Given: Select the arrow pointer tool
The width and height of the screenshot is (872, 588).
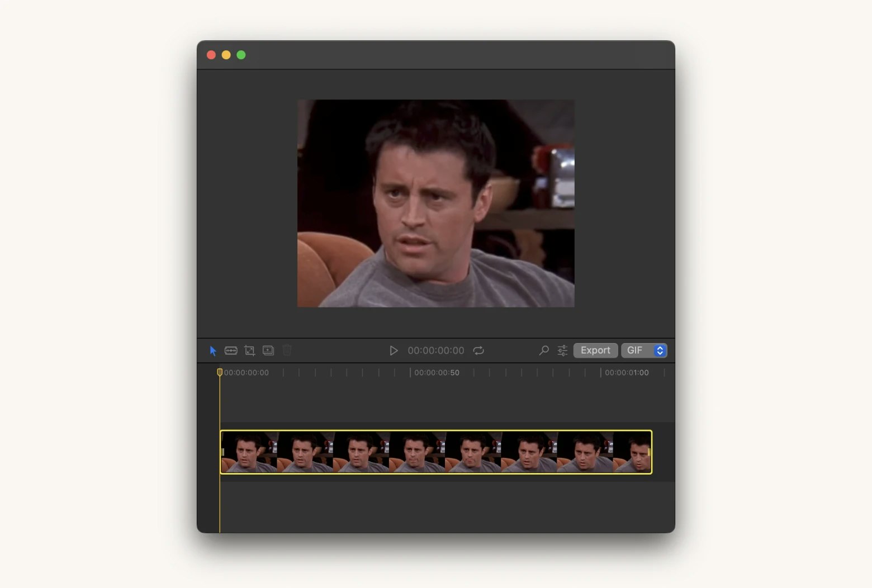Looking at the screenshot, I should [213, 350].
